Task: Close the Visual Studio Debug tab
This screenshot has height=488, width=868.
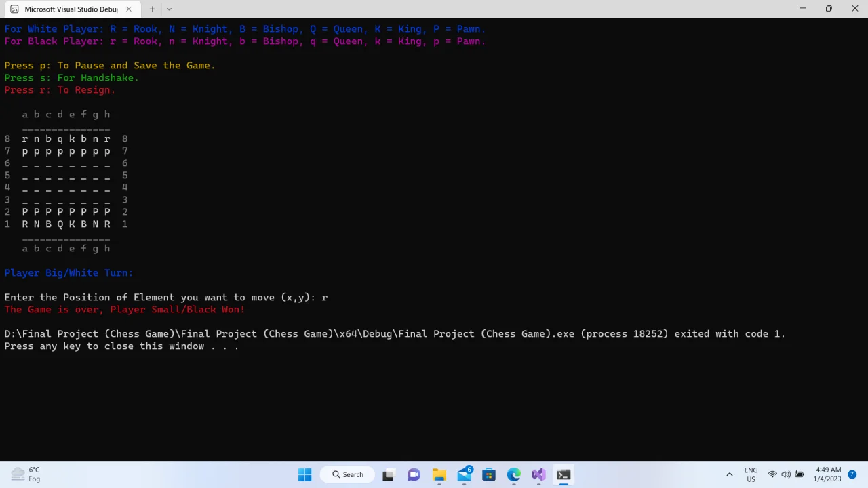Action: 129,9
